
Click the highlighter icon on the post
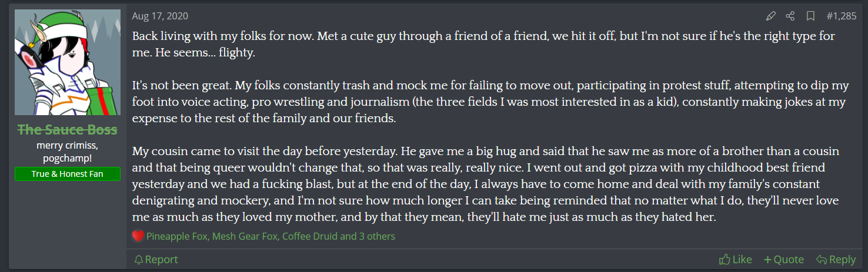coord(770,16)
